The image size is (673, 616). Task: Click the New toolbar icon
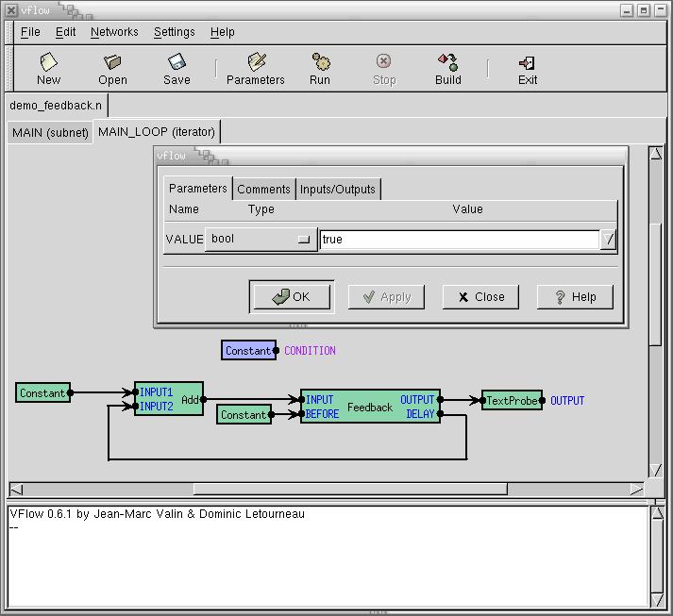pyautogui.click(x=48, y=62)
